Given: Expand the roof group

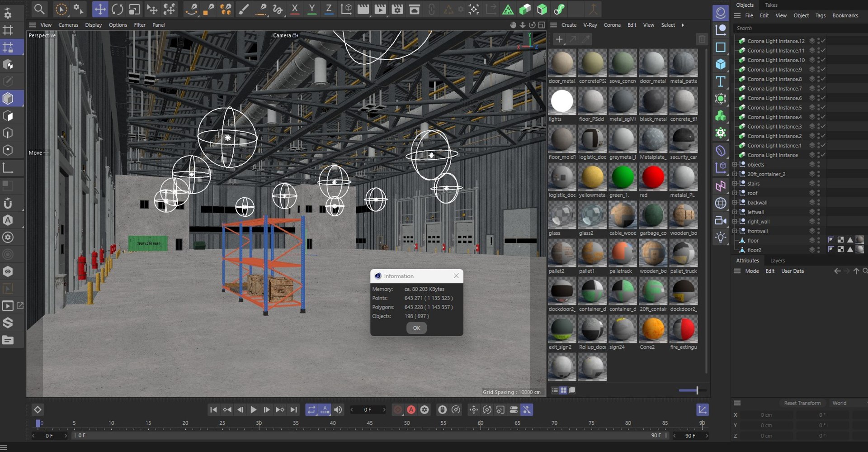Looking at the screenshot, I should coord(735,193).
